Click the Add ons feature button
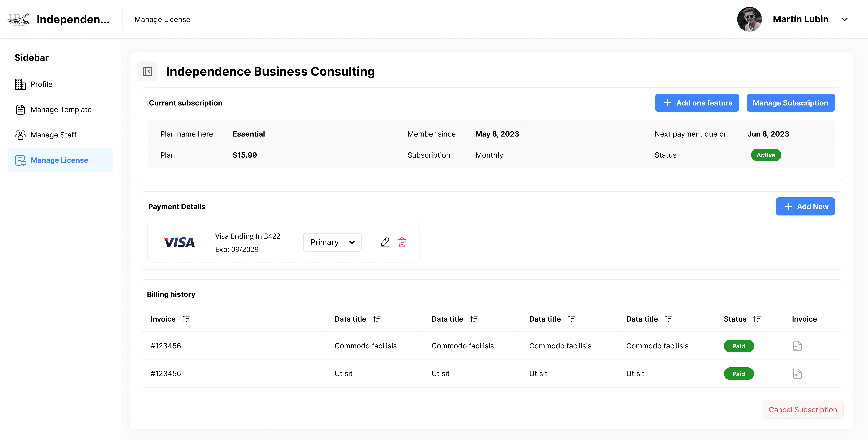Image resolution: width=868 pixels, height=440 pixels. pos(697,103)
